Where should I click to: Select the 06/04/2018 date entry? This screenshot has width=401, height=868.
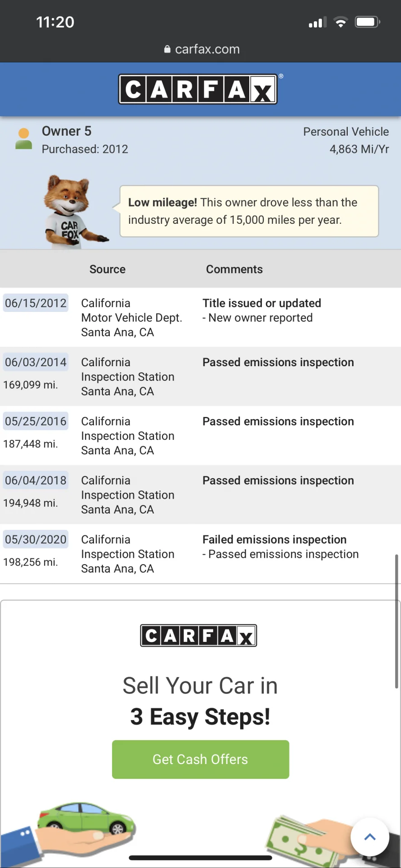[x=36, y=480]
